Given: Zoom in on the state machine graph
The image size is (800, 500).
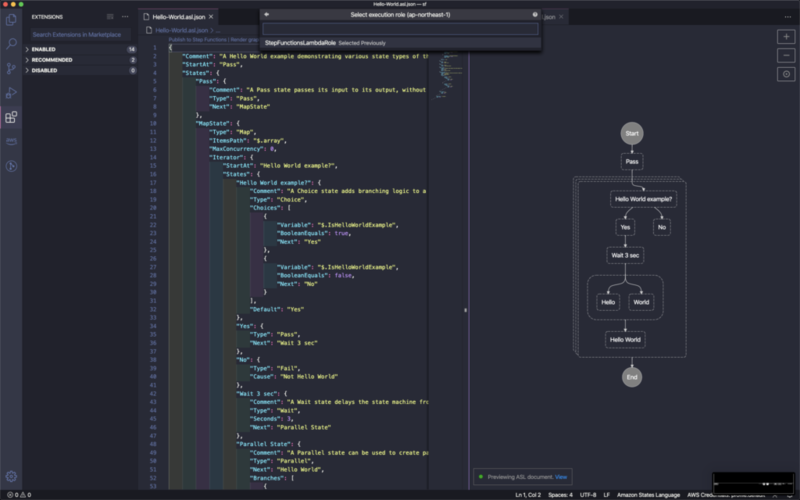Looking at the screenshot, I should [786, 37].
